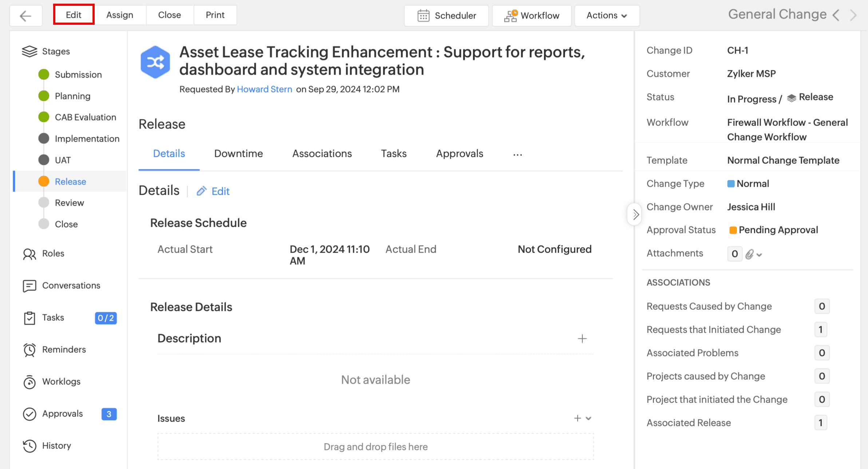Click the Howard Stern requester link
This screenshot has height=469, width=868.
[264, 89]
